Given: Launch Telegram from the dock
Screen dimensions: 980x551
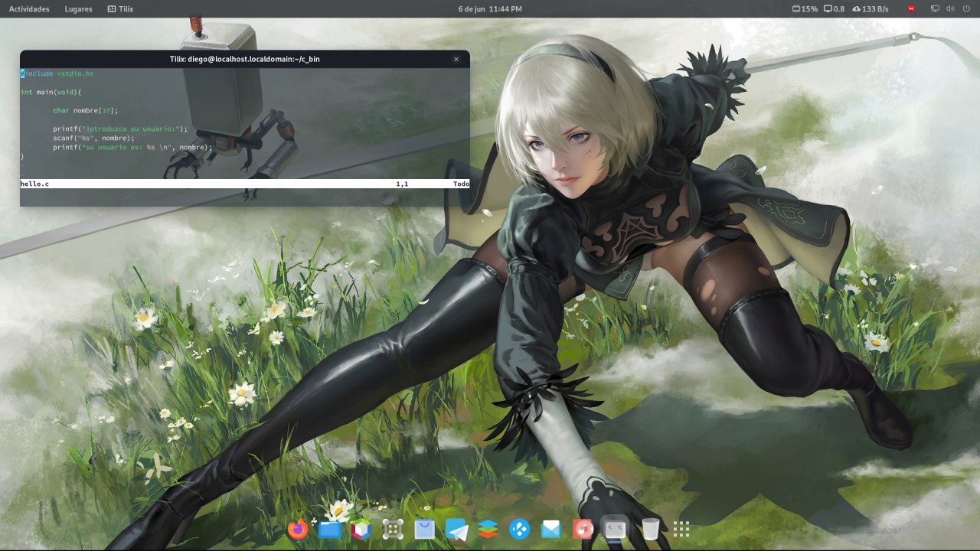Looking at the screenshot, I should click(x=457, y=529).
